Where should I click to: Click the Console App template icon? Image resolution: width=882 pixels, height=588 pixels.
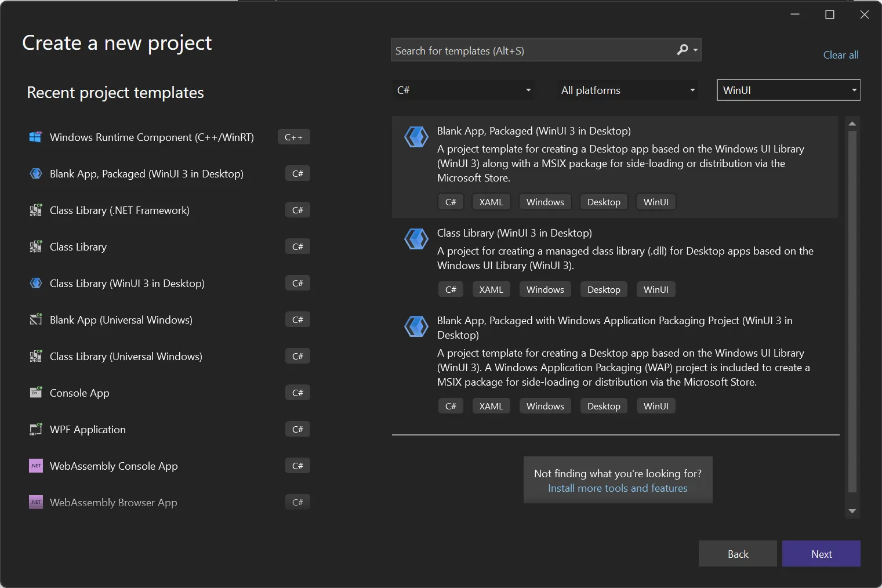[35, 393]
